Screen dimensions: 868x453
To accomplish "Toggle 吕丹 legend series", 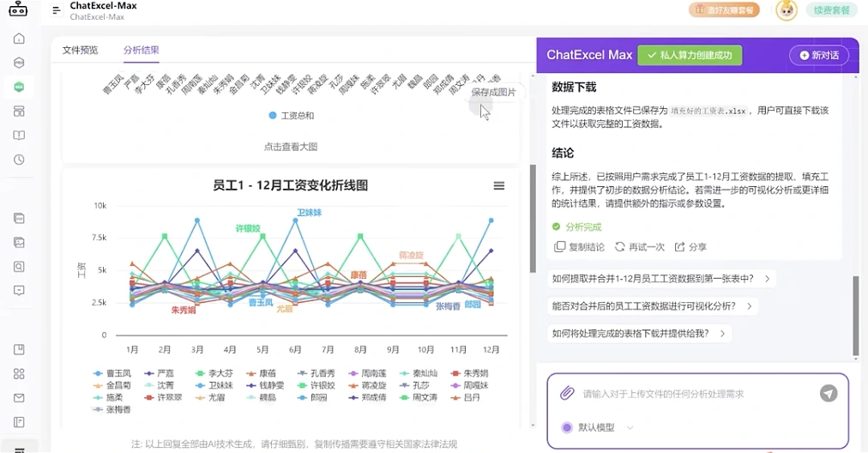I will (466, 397).
